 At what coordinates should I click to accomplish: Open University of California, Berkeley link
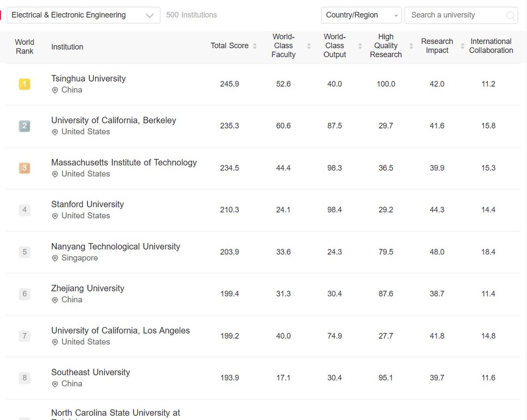click(x=114, y=120)
